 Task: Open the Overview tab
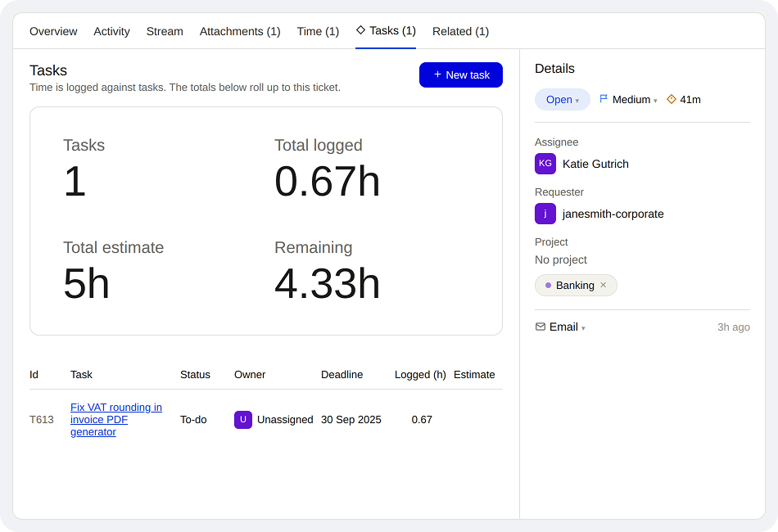(53, 31)
